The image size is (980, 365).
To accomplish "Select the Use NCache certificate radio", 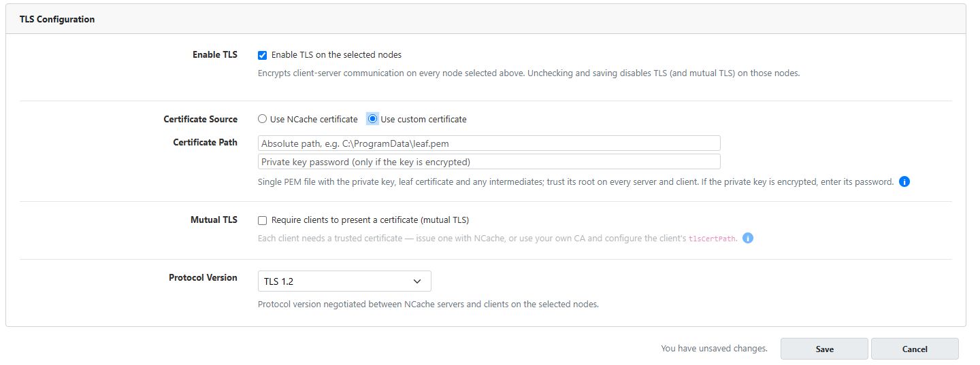I will [263, 119].
